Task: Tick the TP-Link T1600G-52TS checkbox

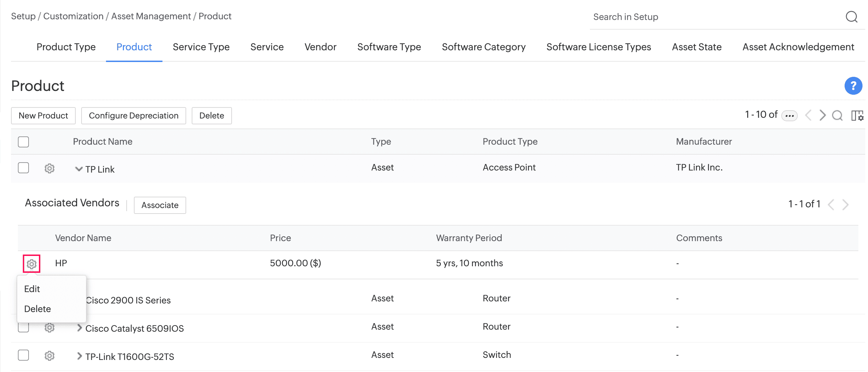Action: point(23,355)
